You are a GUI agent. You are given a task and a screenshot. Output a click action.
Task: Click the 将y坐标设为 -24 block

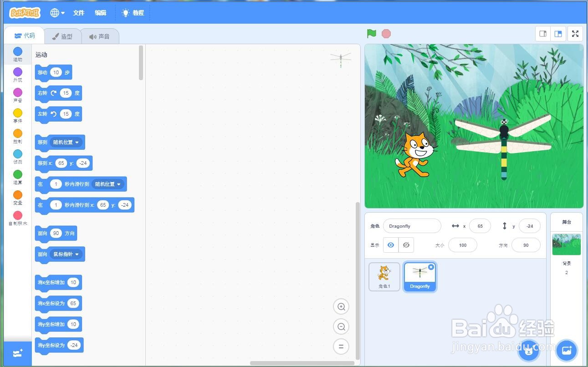59,345
